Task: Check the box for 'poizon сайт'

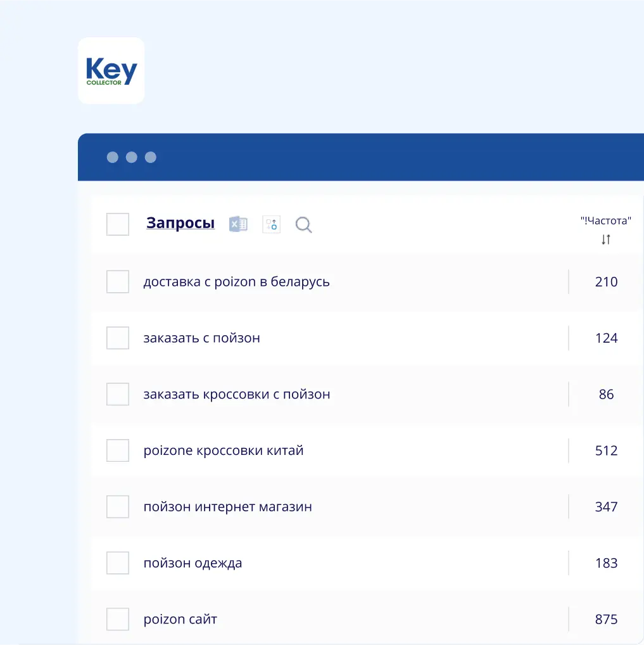Action: pyautogui.click(x=118, y=619)
